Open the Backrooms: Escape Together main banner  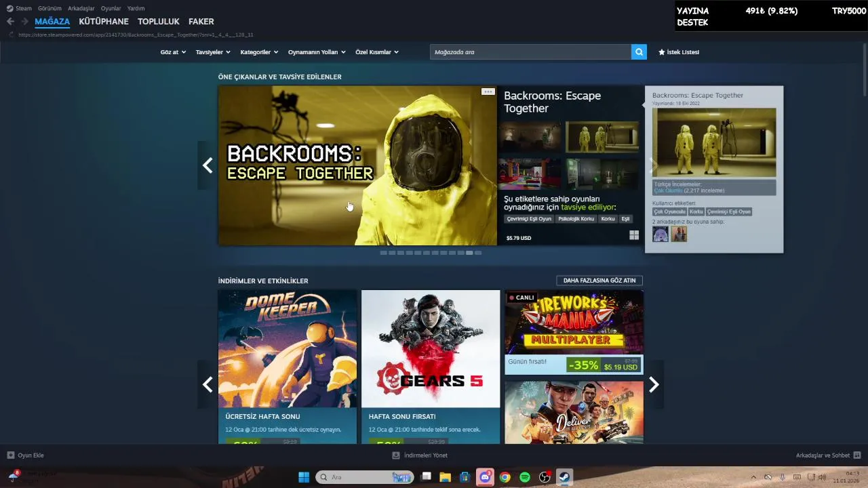357,165
